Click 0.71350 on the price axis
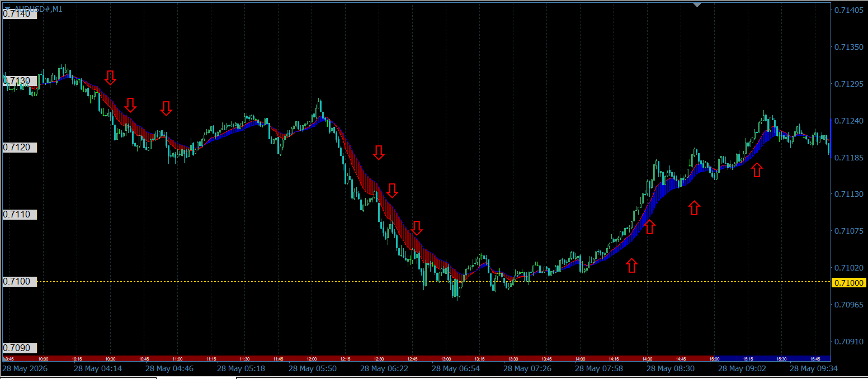This screenshot has width=868, height=379. [x=850, y=47]
